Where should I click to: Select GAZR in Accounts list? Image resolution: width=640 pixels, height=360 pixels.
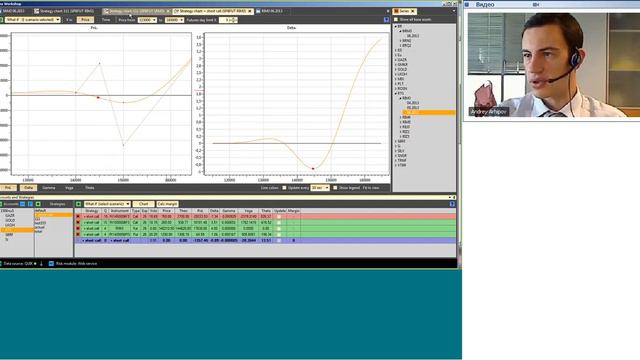pyautogui.click(x=10, y=216)
